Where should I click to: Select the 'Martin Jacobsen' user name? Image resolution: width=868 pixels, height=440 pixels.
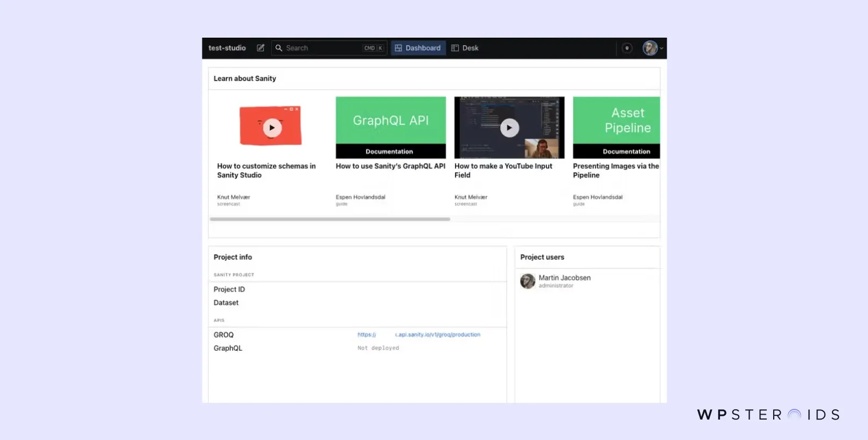coord(564,278)
